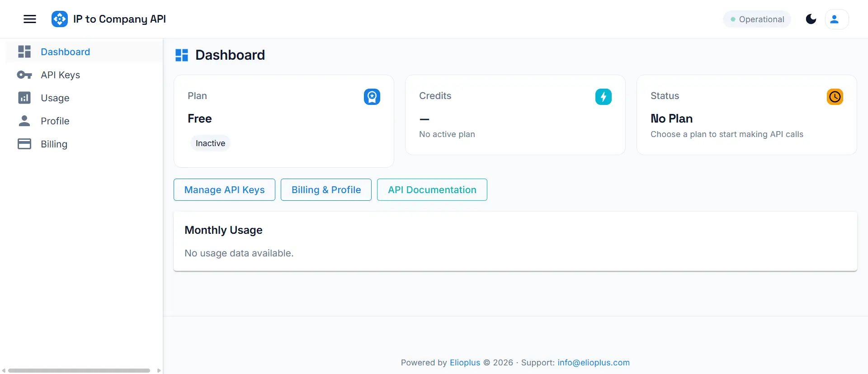Screen dimensions: 868x374
Task: Click the scrollbar left arrow in sidebar
Action: pos(4,370)
